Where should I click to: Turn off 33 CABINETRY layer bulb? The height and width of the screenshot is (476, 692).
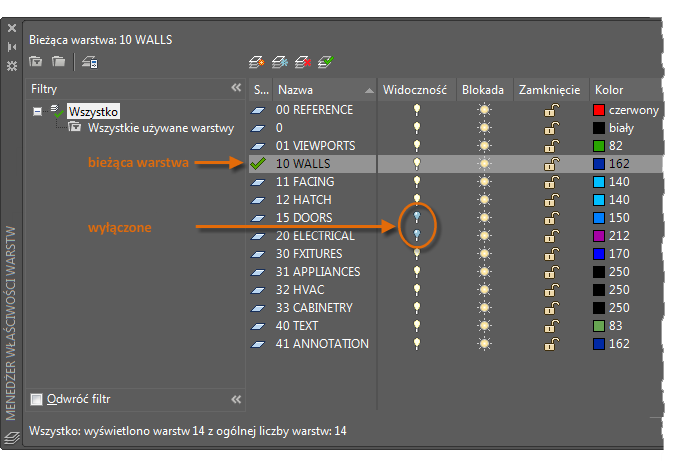(x=417, y=308)
